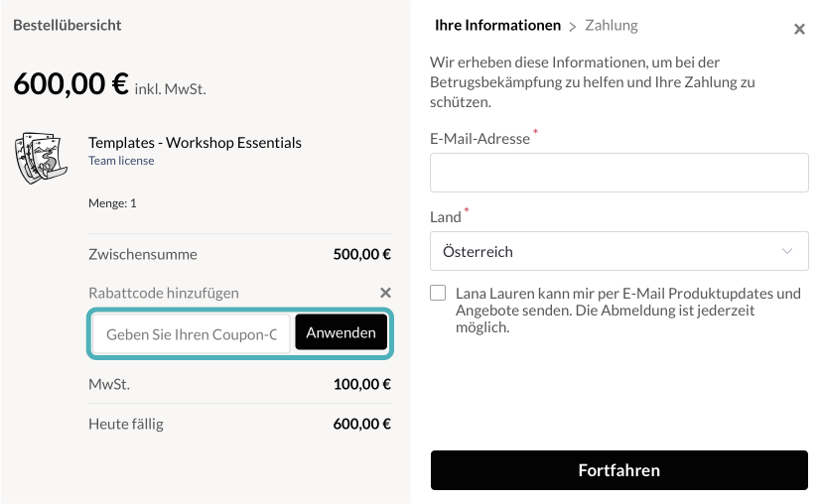Click the Fortfahren button
The image size is (821, 504).
tap(618, 470)
